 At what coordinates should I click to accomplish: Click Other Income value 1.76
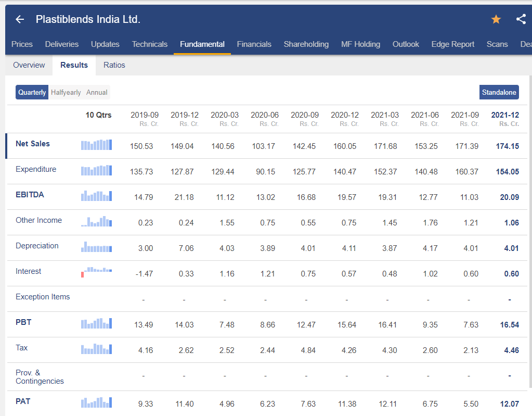click(x=430, y=223)
